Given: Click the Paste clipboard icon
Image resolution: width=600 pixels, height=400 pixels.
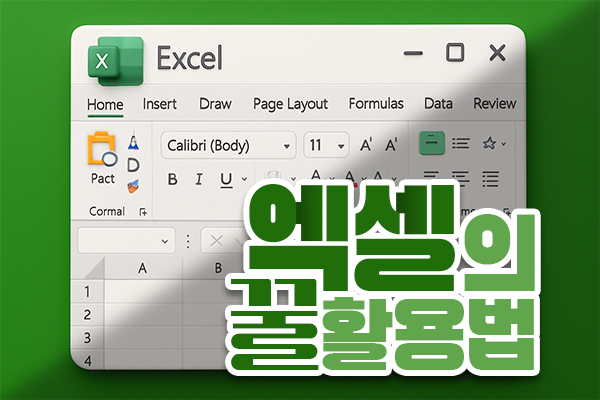Looking at the screenshot, I should click(x=102, y=149).
